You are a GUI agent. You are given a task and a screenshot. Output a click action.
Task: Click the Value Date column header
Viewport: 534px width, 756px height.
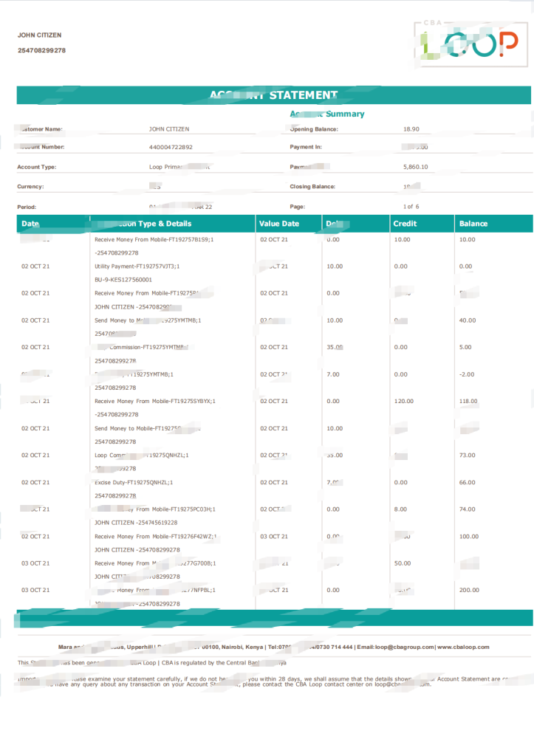279,224
